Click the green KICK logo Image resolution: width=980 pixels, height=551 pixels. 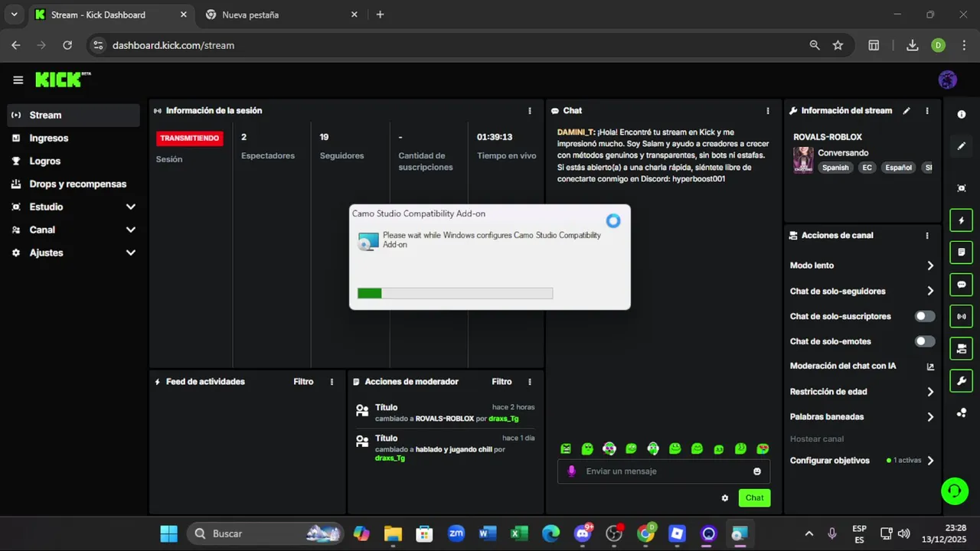click(x=63, y=80)
